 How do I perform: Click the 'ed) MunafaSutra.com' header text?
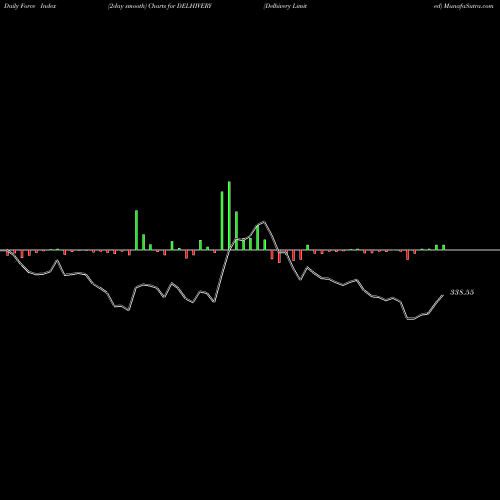point(463,6)
